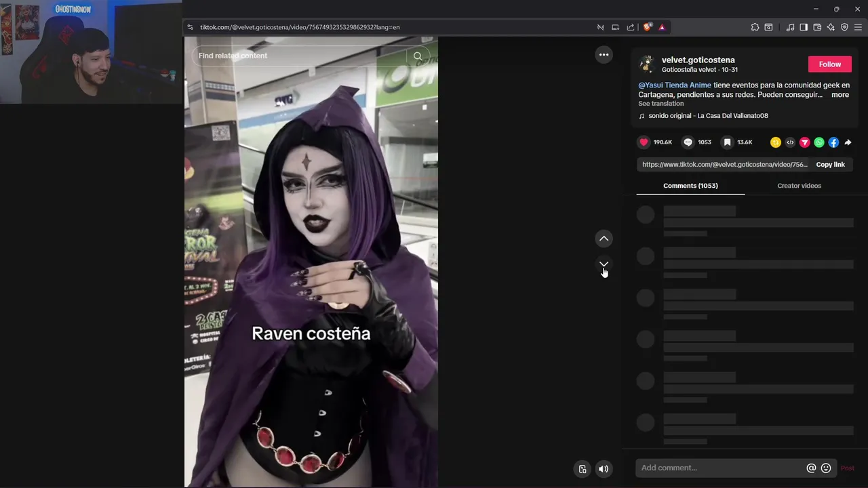Click the 190.6K likes count
Viewport: 868px width, 488px height.
tap(663, 142)
